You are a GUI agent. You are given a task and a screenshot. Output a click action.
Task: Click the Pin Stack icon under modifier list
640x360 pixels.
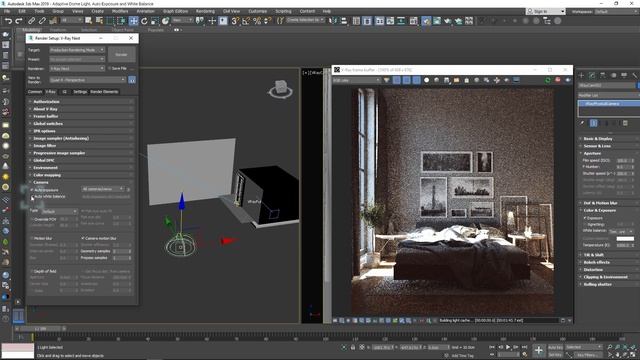582,123
